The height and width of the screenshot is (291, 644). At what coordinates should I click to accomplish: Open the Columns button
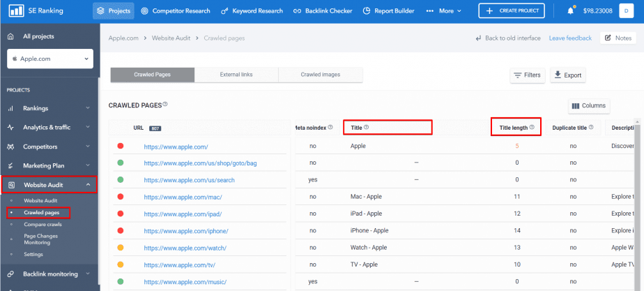click(589, 106)
